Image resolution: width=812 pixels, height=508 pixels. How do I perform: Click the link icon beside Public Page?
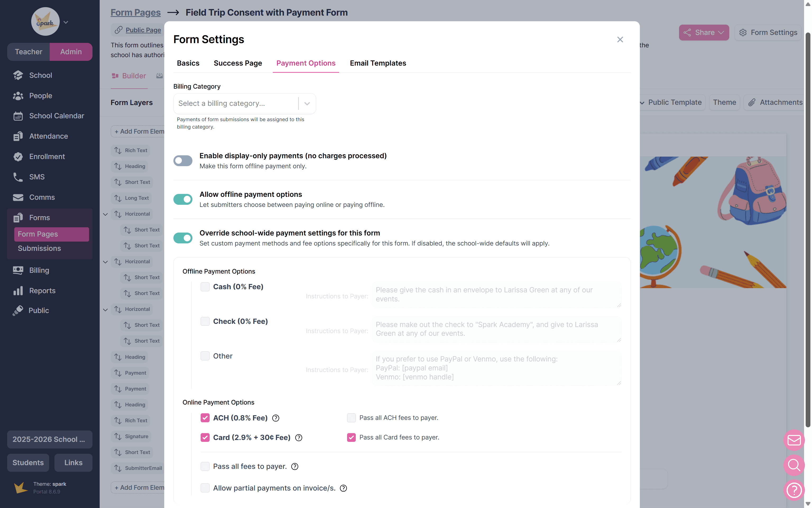[118, 30]
